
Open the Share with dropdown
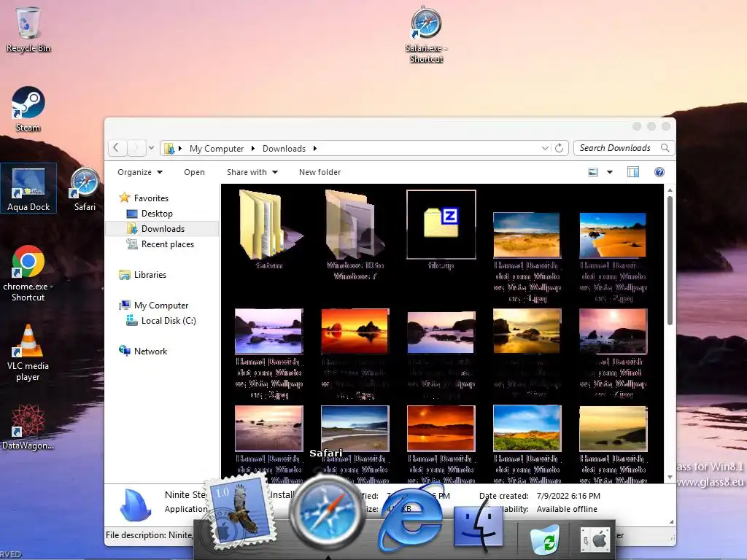[x=252, y=172]
